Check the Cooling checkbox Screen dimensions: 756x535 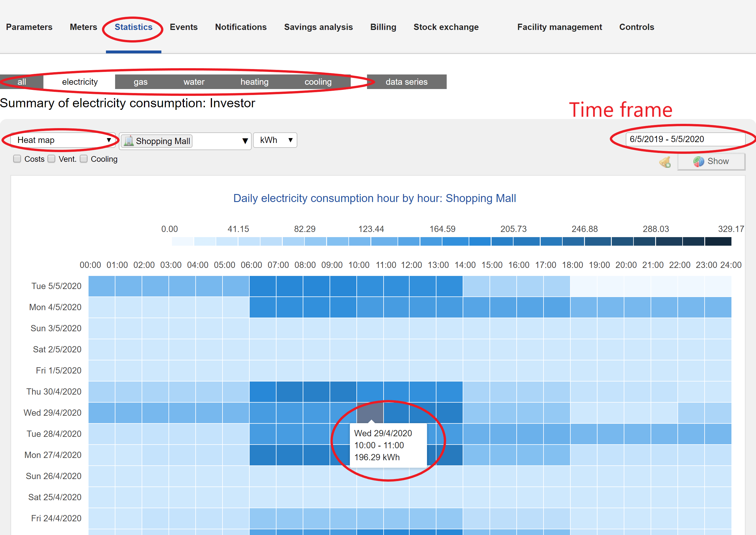[x=84, y=159]
